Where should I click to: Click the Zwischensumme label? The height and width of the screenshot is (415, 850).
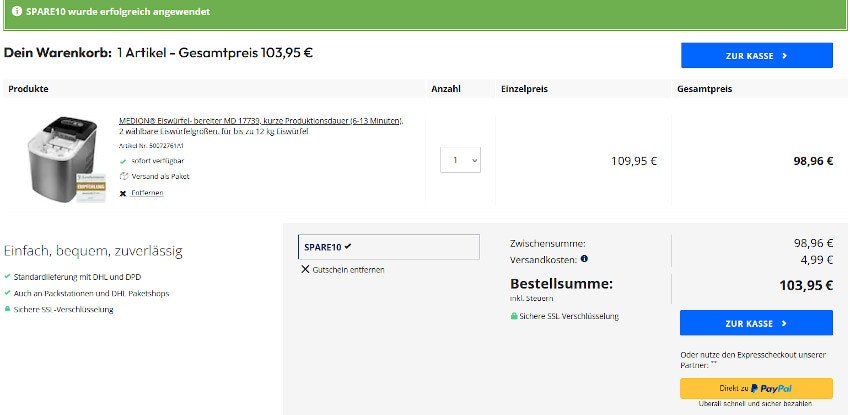coord(548,244)
